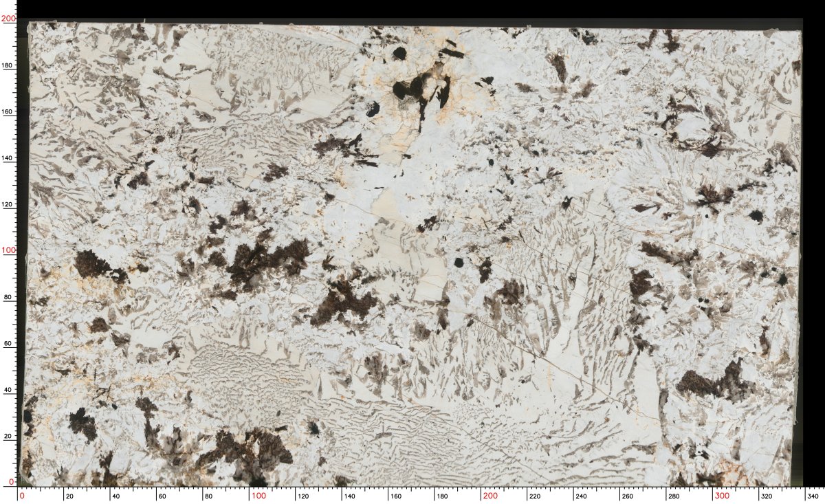Click the red 100 label on horizontal ruler

click(258, 496)
